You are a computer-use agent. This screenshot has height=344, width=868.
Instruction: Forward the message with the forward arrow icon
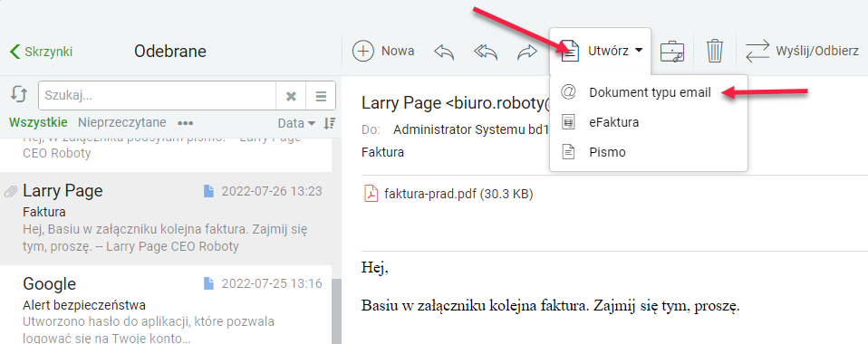(x=527, y=52)
